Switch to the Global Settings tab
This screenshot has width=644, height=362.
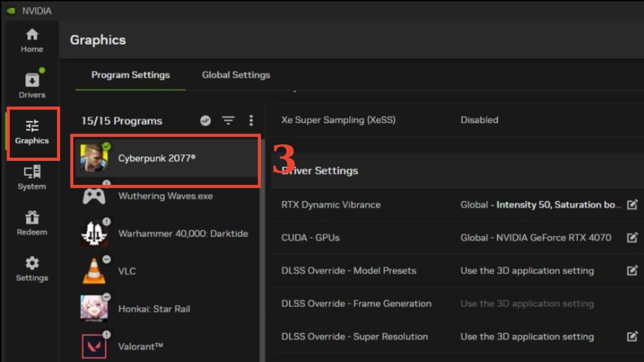point(236,75)
